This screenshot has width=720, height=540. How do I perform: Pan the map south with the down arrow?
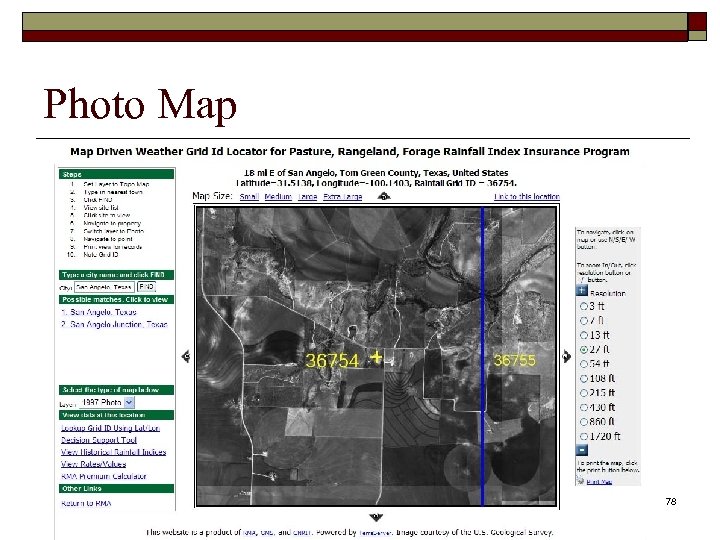tap(376, 518)
